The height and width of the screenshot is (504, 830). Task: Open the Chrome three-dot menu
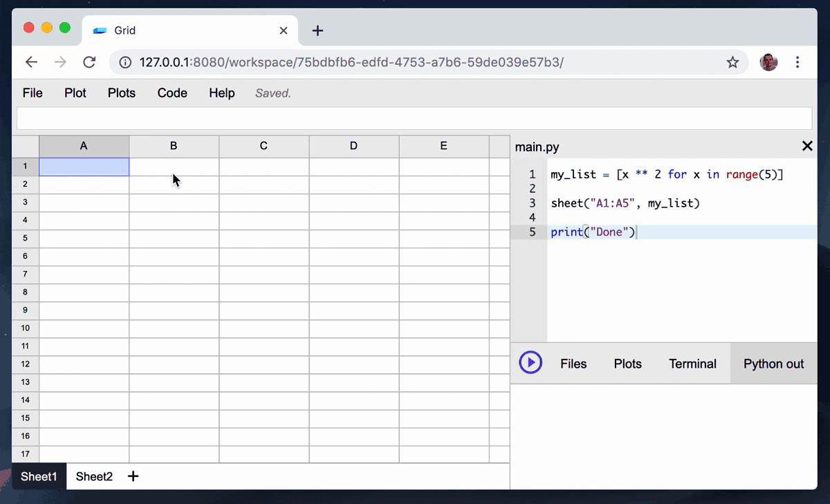pyautogui.click(x=797, y=62)
